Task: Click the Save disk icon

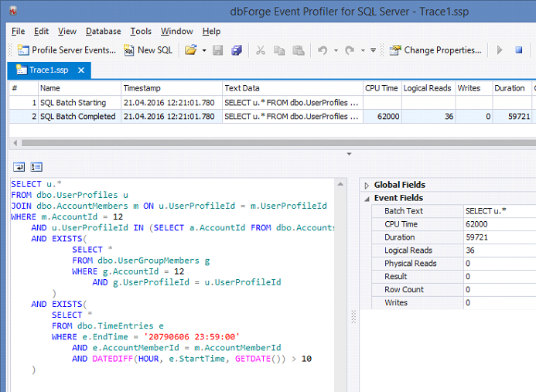Action: click(218, 50)
